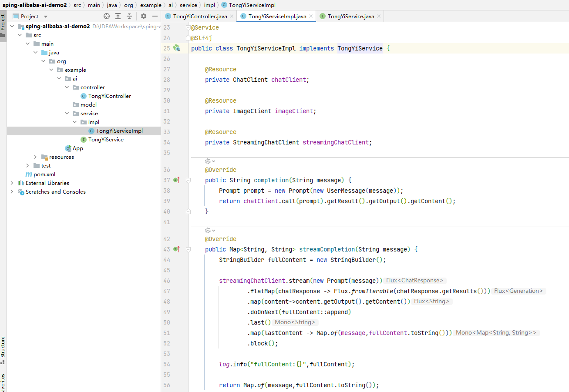Click the code fold marker on line 40
The image size is (569, 392).
188,211
